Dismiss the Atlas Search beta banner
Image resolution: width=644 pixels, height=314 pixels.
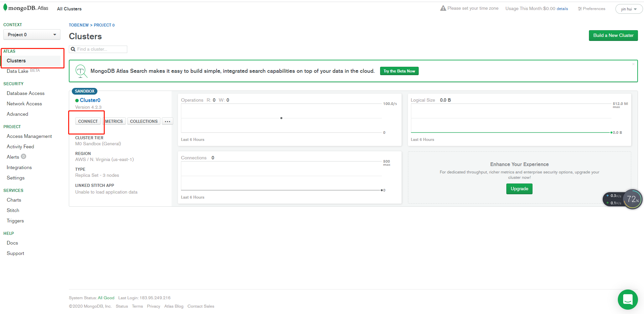click(x=633, y=64)
